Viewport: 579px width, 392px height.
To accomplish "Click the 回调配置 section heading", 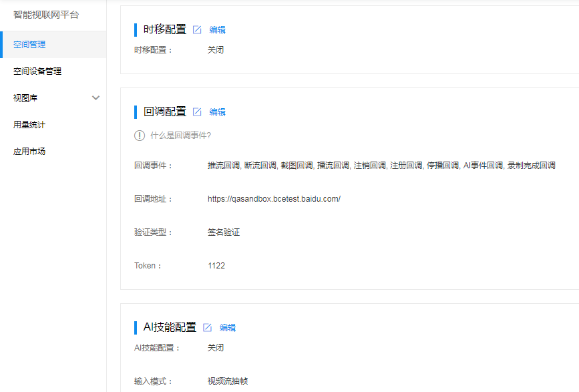I will 165,112.
